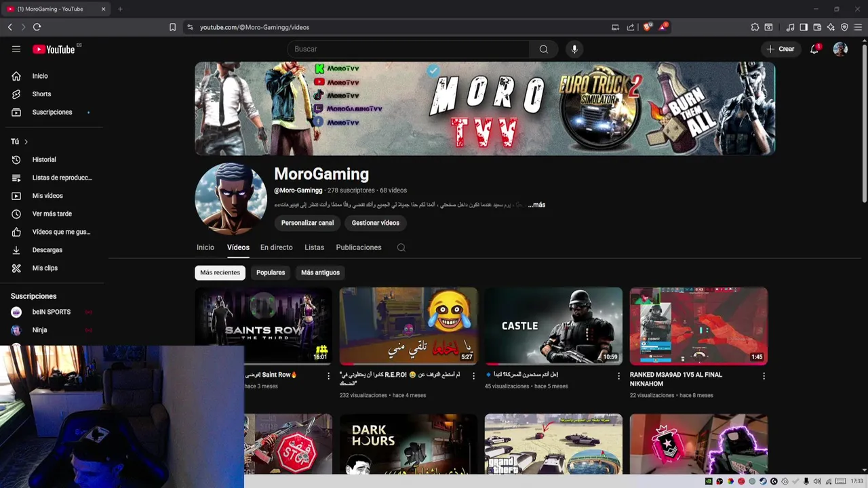Open the NVIDIA tray icon
The width and height of the screenshot is (868, 488).
pos(709,481)
